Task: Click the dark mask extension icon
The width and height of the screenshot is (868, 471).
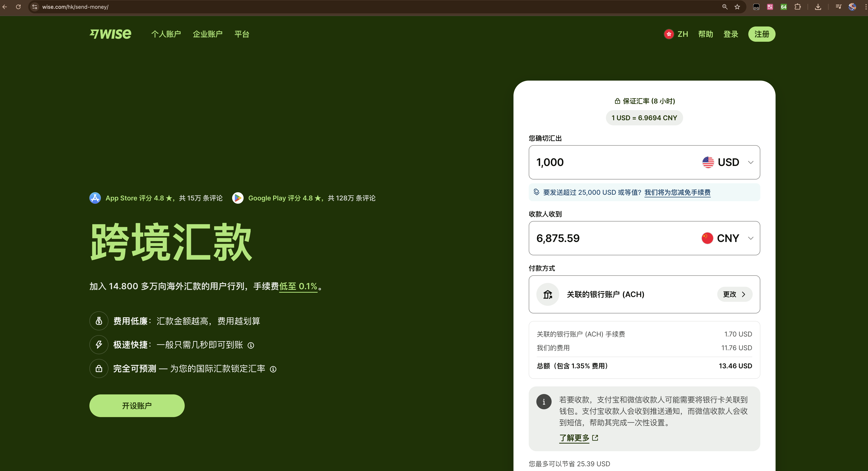Action: coord(756,7)
